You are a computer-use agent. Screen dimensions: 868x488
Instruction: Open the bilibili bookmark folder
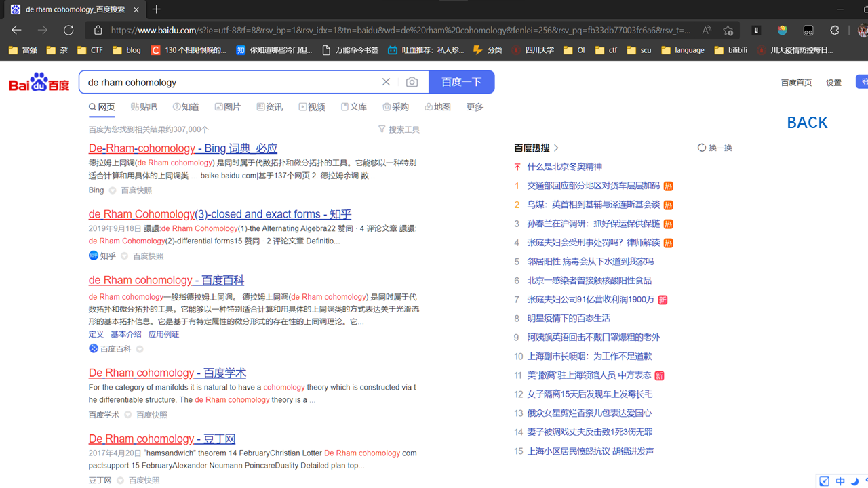pyautogui.click(x=731, y=50)
